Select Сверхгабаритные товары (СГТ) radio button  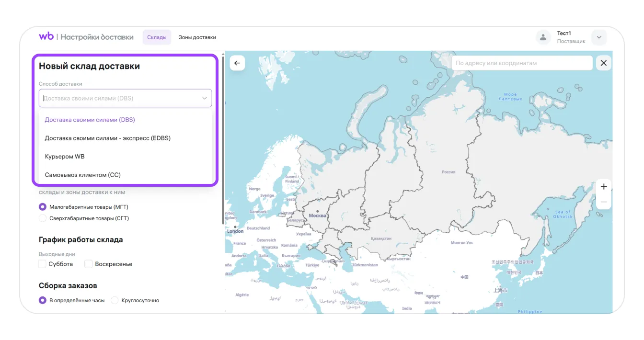click(x=43, y=218)
